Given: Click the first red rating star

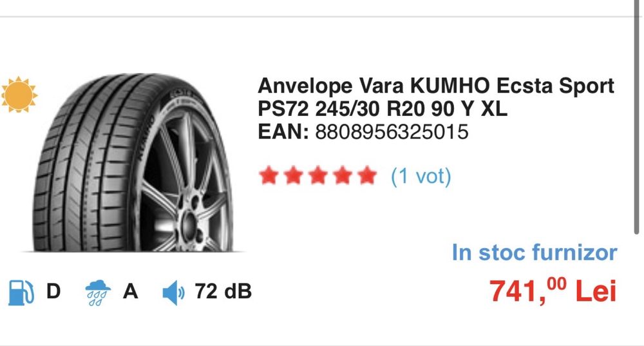Looking at the screenshot, I should pos(269,175).
